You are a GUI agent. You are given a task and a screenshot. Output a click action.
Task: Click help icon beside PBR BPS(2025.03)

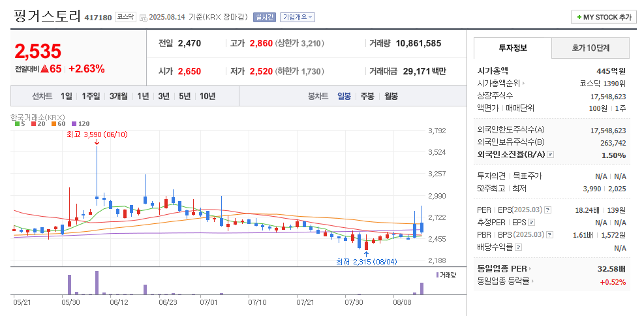click(x=549, y=235)
